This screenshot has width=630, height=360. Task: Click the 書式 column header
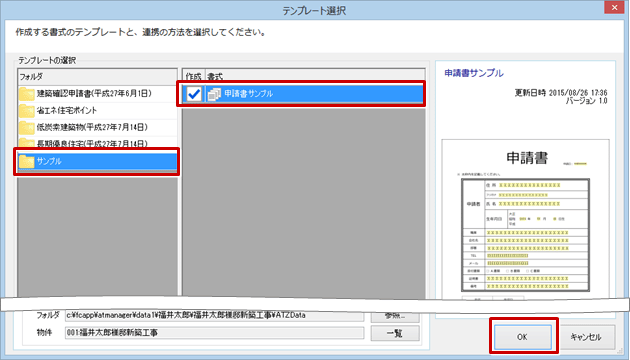[x=315, y=76]
